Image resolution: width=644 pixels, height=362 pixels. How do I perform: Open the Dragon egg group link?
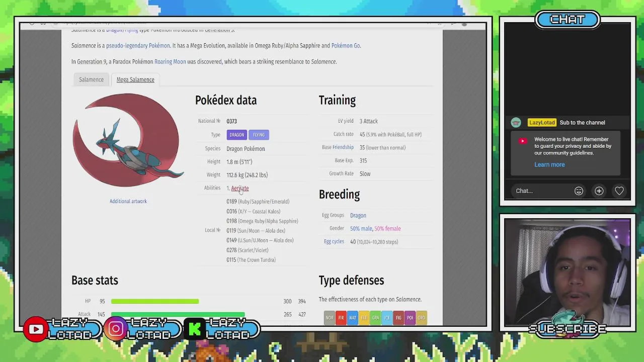pyautogui.click(x=358, y=215)
